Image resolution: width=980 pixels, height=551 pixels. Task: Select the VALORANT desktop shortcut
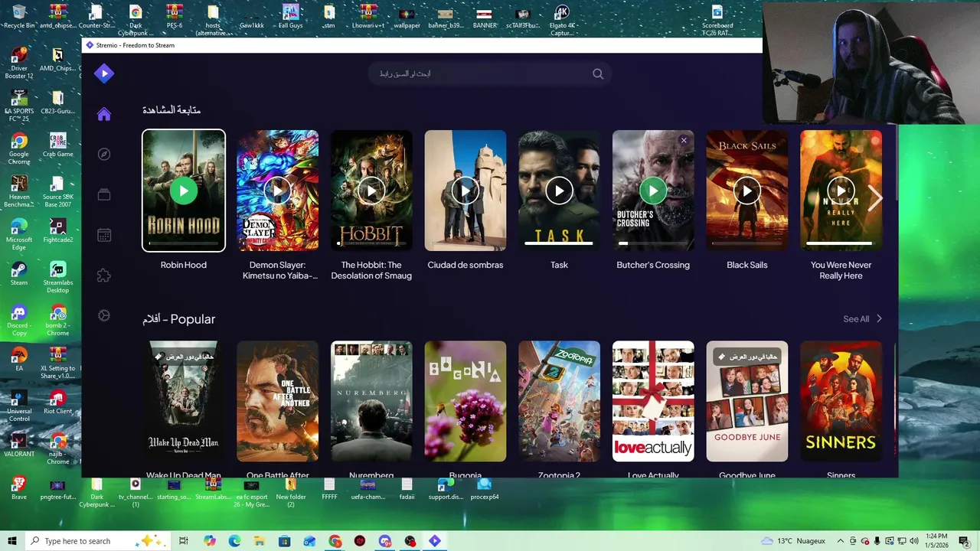click(19, 445)
